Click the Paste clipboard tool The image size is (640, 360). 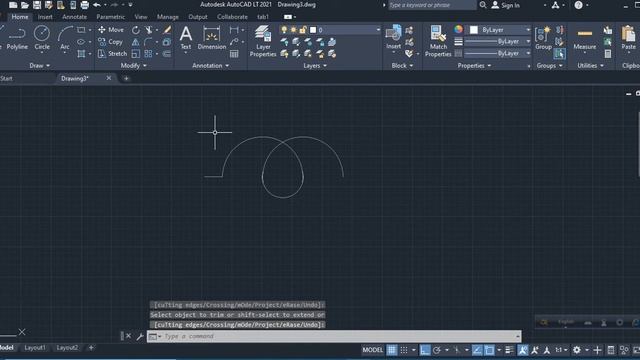click(x=629, y=38)
